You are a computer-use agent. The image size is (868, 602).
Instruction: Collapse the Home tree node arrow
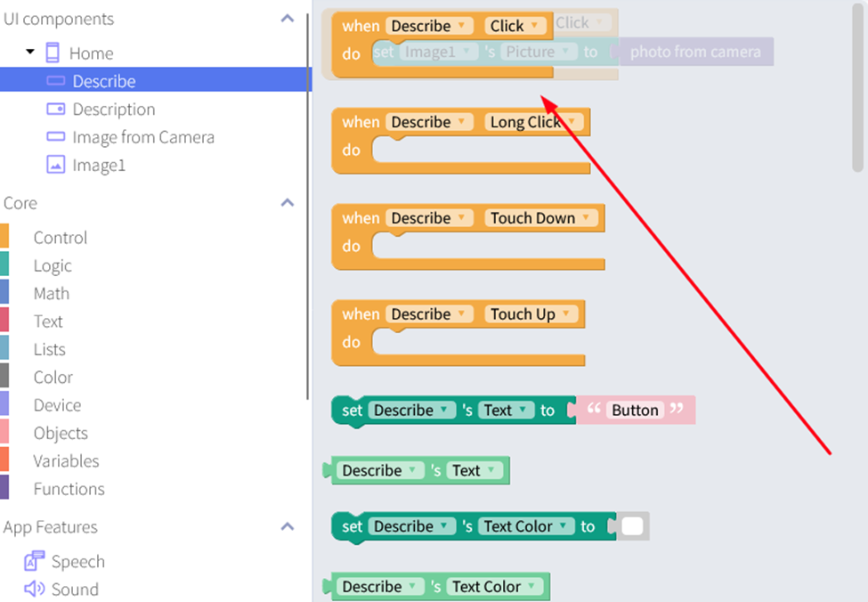pos(30,52)
